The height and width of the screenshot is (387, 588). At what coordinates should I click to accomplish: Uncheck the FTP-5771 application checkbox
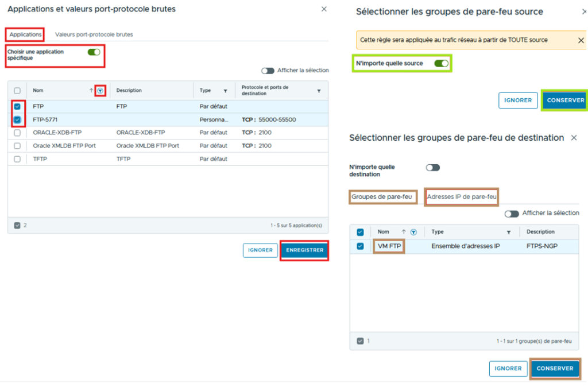coord(17,120)
